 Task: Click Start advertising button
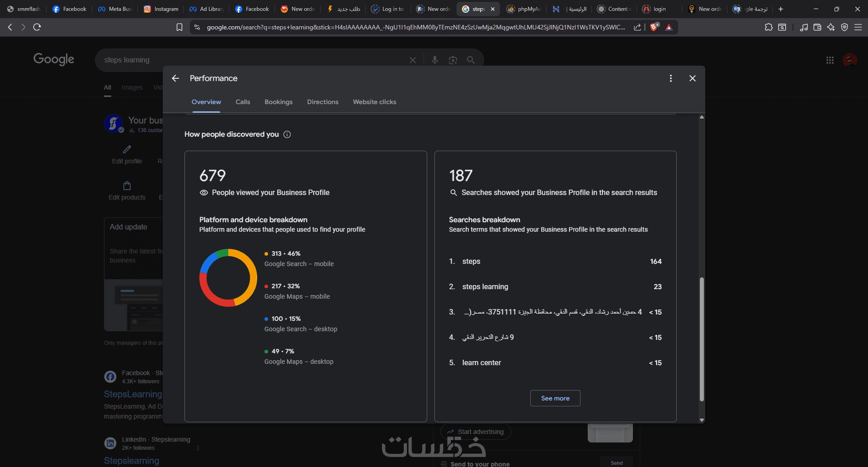[476, 432]
